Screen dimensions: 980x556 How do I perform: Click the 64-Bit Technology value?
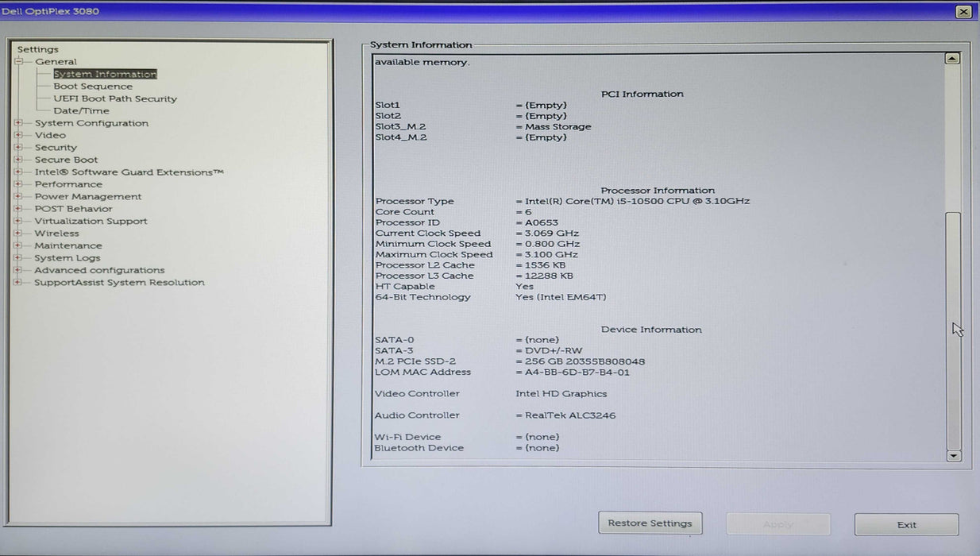[561, 297]
